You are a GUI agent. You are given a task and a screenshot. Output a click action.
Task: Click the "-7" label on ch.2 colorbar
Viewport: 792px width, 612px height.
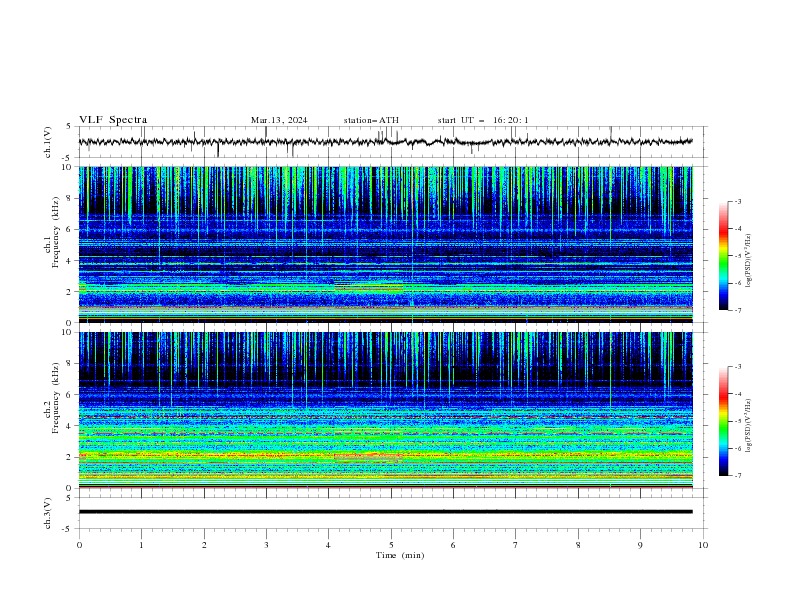738,475
